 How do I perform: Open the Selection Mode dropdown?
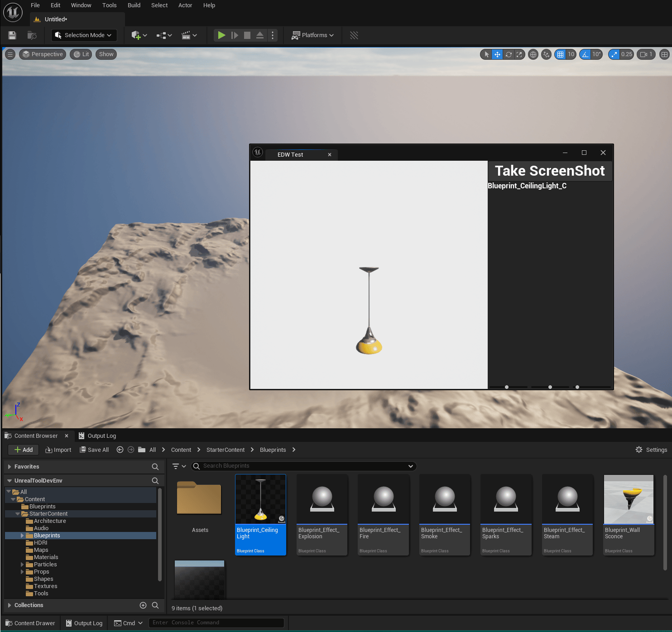tap(84, 35)
